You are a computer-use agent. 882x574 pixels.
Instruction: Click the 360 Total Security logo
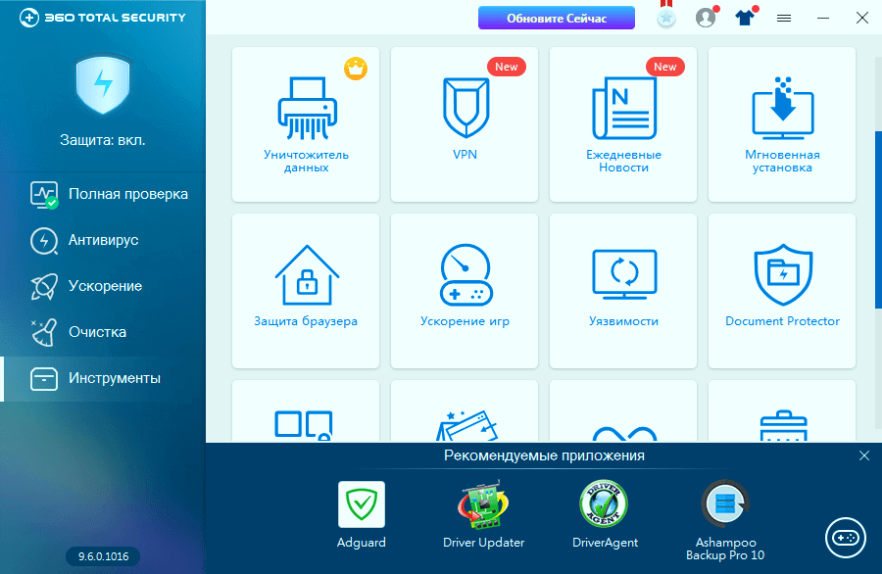[102, 17]
